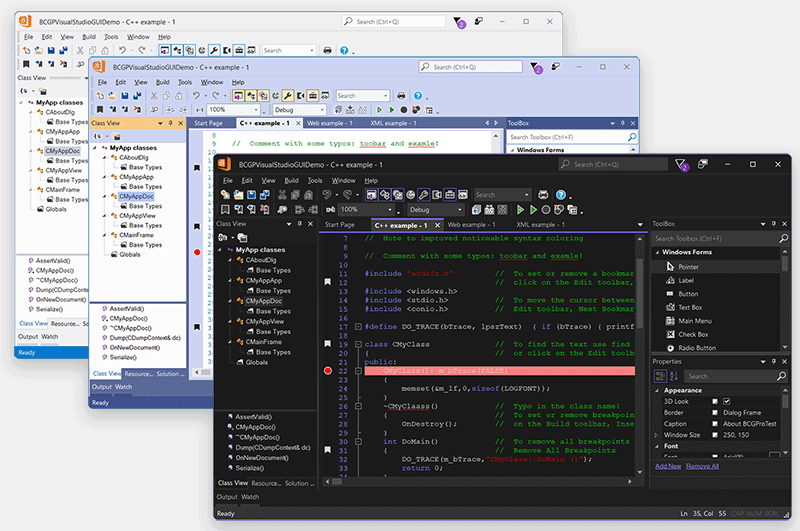Click feedback icon in dark window title bar
The image size is (800, 531).
[703, 164]
